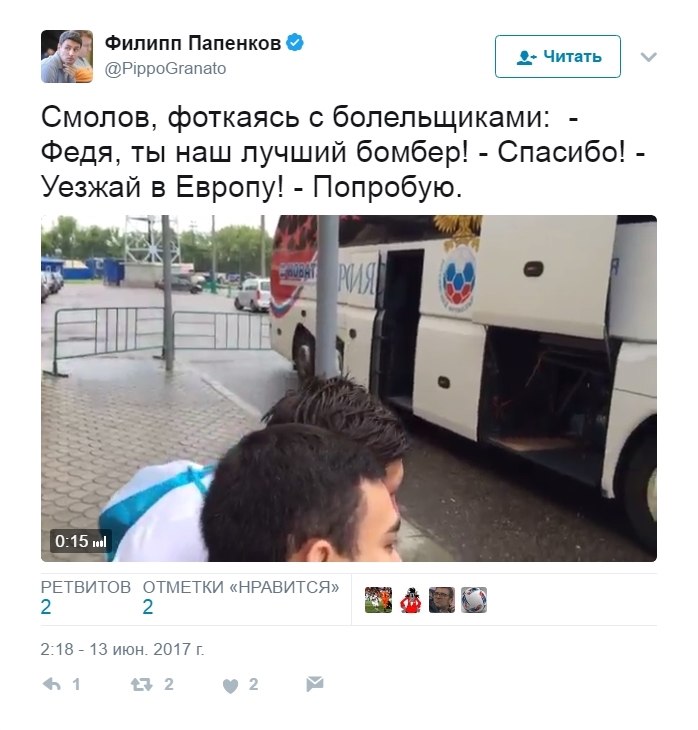698x730 pixels.
Task: Open Филипп Папенков profile name link
Action: (x=193, y=43)
